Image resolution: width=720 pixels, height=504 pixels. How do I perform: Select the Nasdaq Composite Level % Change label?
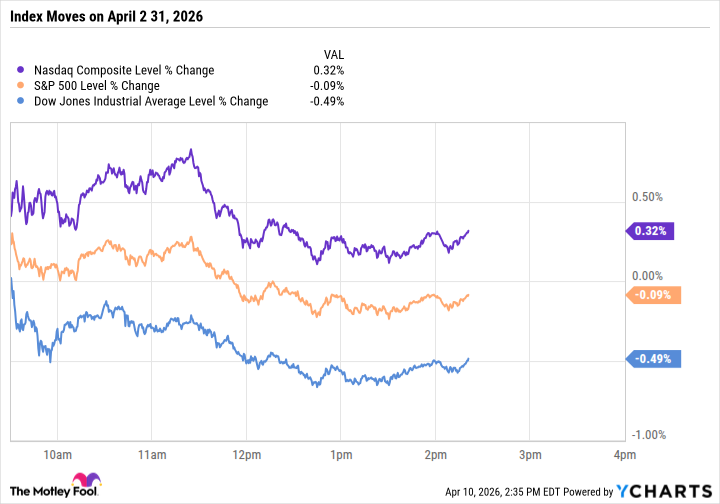(122, 70)
